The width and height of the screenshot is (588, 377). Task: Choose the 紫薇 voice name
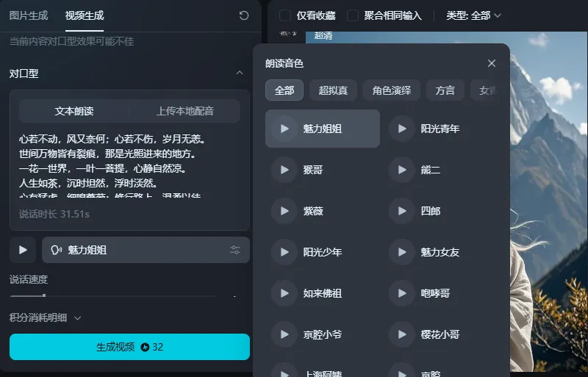coord(313,211)
